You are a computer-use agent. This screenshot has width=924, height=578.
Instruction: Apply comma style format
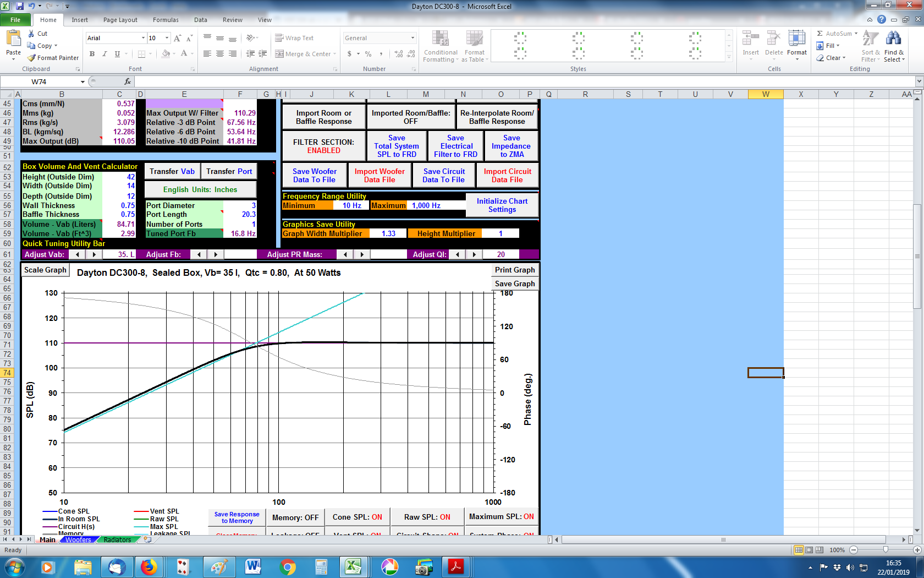[381, 54]
